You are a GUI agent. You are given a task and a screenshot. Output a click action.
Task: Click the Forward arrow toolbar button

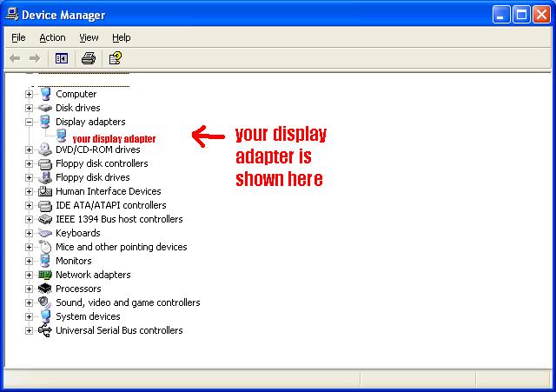[x=35, y=58]
